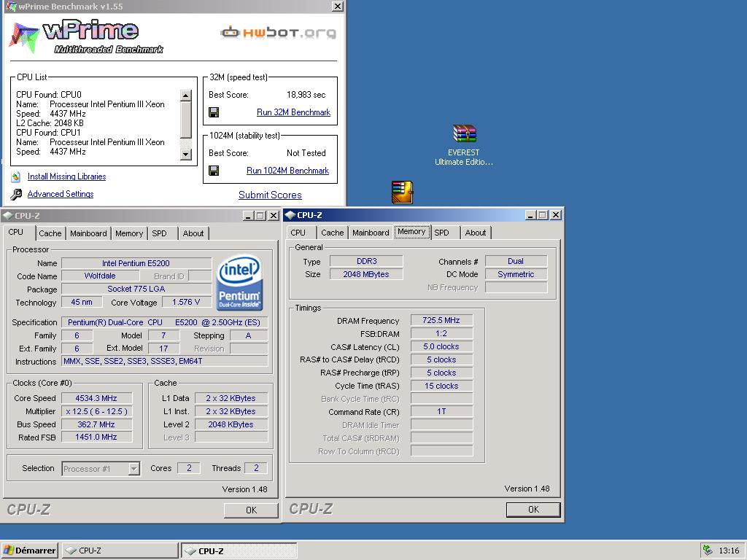This screenshot has width=747, height=560.
Task: Select Memory tab in right CPU-Z window
Action: [411, 231]
